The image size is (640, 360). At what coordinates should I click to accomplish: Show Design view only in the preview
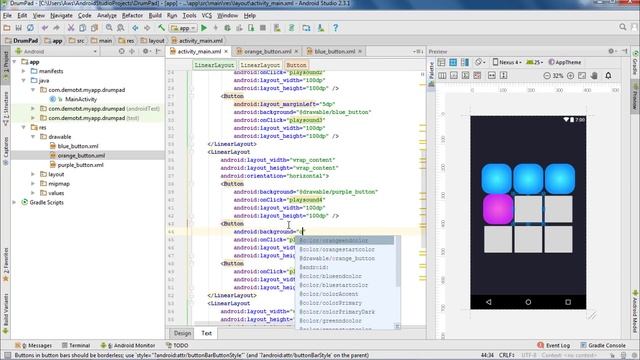click(x=441, y=62)
